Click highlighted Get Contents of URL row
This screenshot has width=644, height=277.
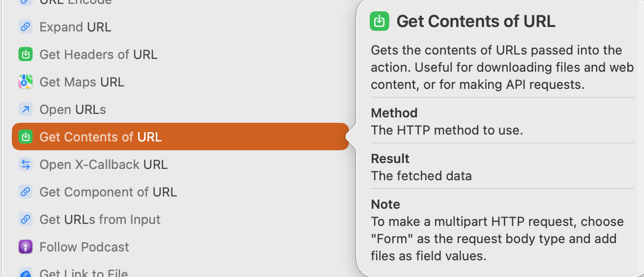[180, 137]
